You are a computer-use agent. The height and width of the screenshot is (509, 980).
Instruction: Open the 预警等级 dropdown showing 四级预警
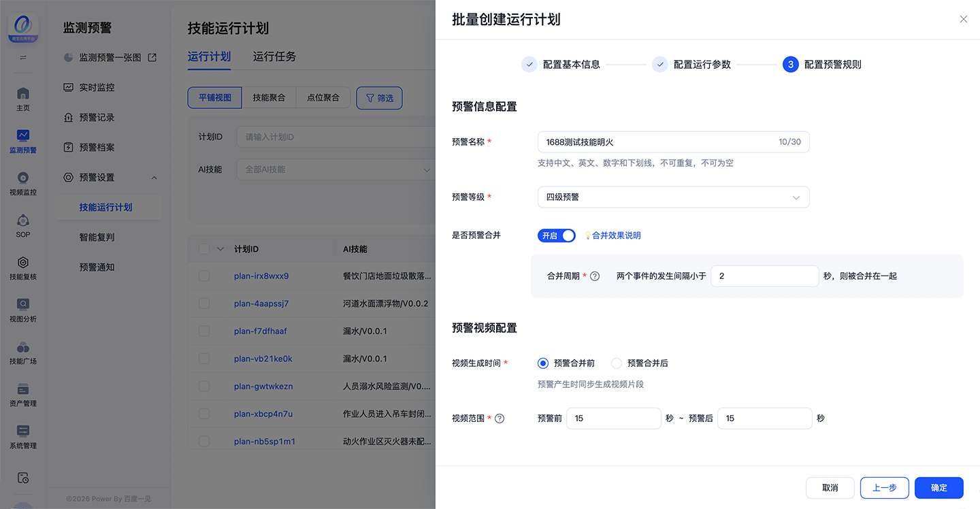[x=674, y=197]
